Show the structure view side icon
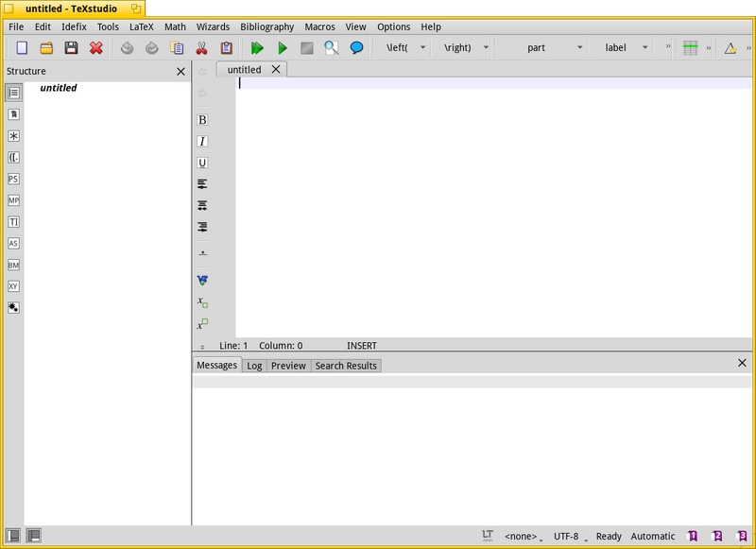Image resolution: width=756 pixels, height=549 pixels. pyautogui.click(x=13, y=93)
